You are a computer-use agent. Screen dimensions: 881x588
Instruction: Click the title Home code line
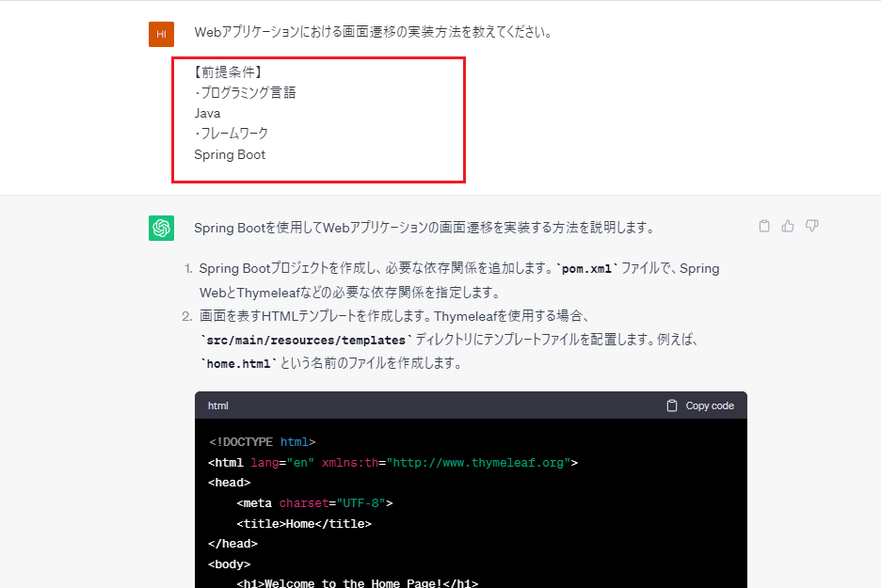304,523
